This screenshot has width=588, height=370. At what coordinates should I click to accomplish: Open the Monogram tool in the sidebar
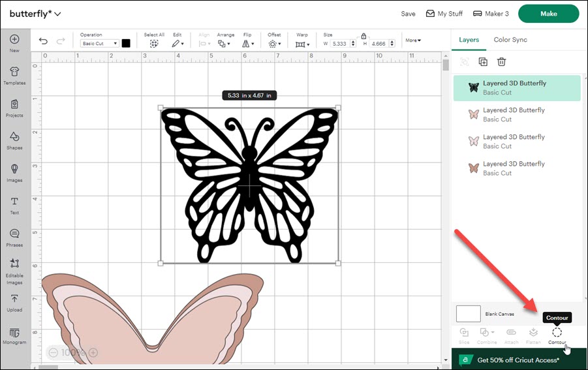[x=14, y=335]
